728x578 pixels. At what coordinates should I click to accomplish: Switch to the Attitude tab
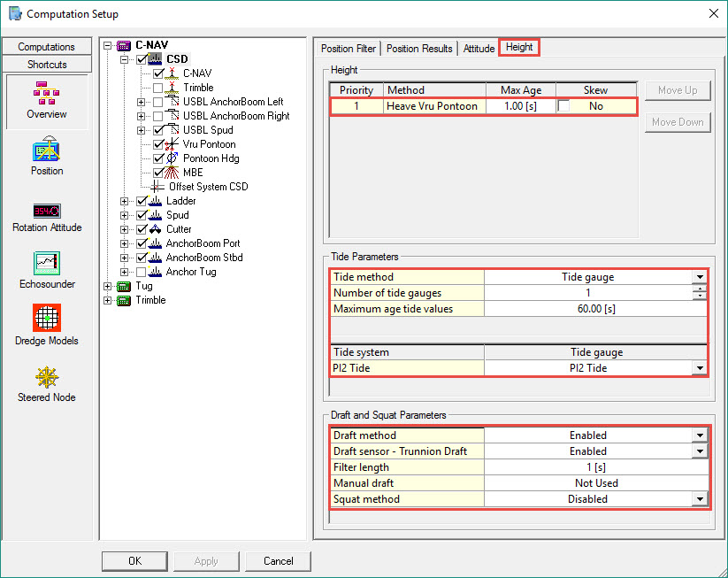(479, 49)
